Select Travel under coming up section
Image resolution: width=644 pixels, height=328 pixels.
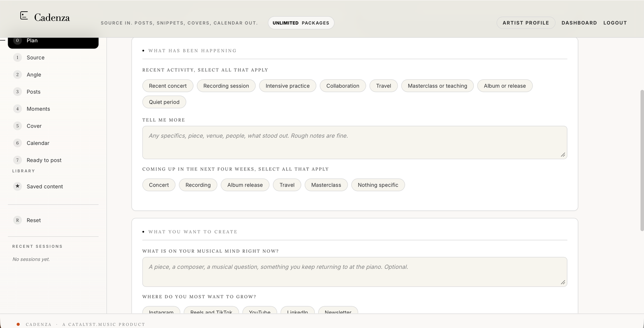pos(287,185)
